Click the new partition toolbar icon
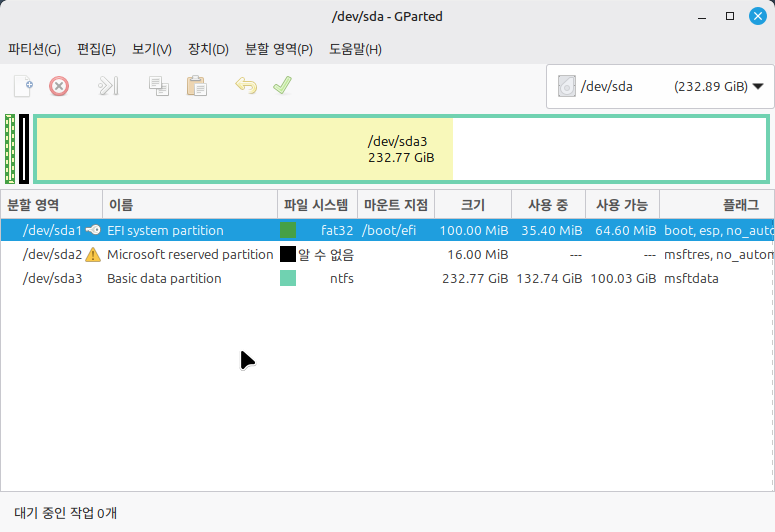The width and height of the screenshot is (775, 532). (x=23, y=86)
